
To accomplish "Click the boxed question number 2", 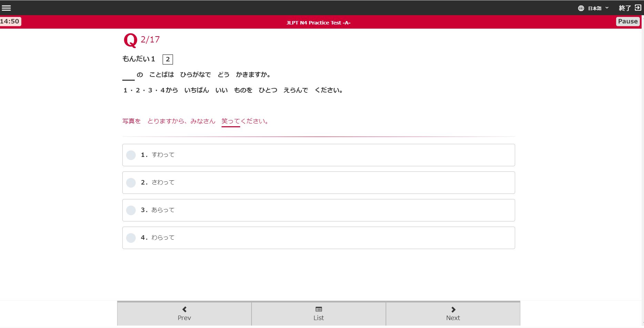I will tap(168, 59).
